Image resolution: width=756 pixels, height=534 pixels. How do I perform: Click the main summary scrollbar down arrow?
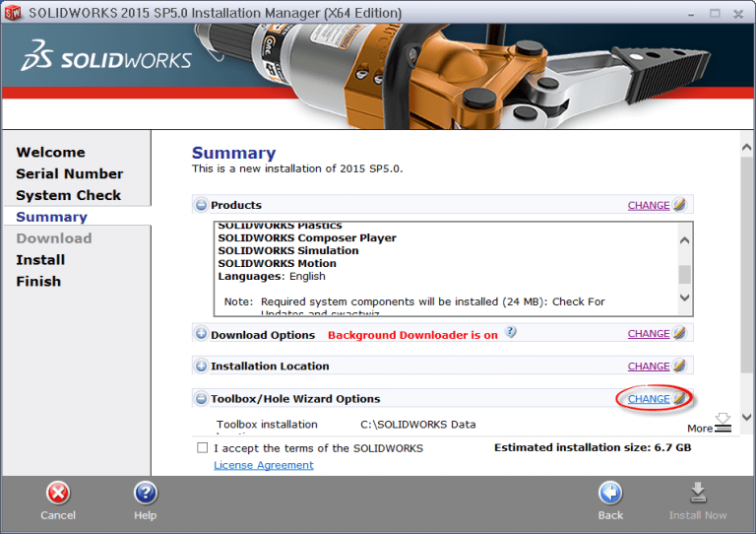[x=746, y=417]
